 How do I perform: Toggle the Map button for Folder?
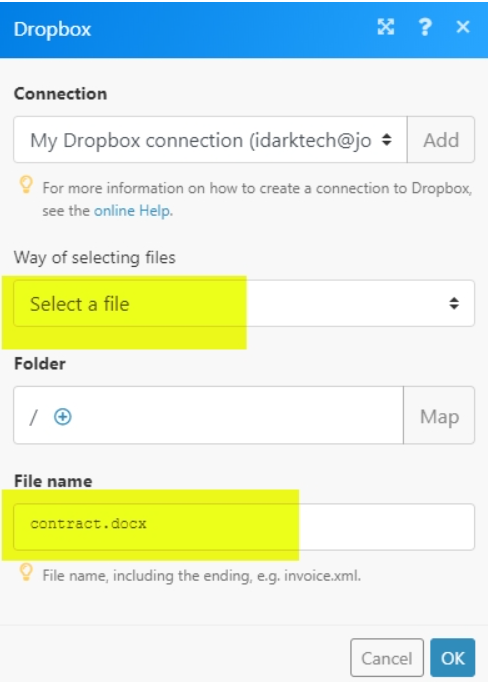[439, 415]
